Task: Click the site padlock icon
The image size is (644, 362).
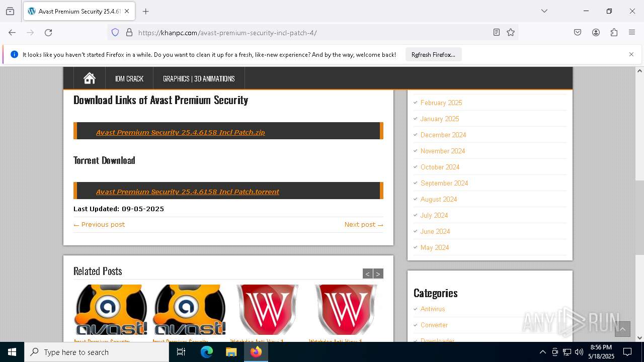Action: point(129,33)
